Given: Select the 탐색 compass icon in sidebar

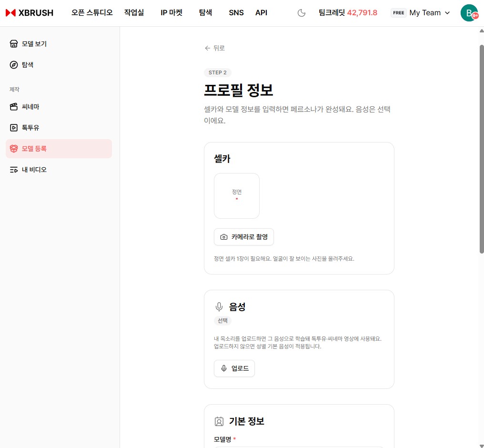Looking at the screenshot, I should pyautogui.click(x=14, y=65).
